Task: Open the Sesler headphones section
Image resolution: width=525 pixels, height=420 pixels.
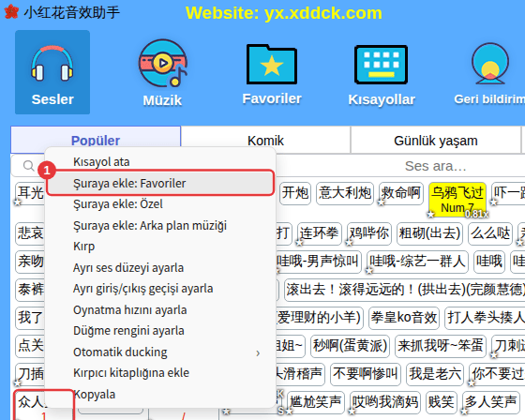Action: click(52, 72)
